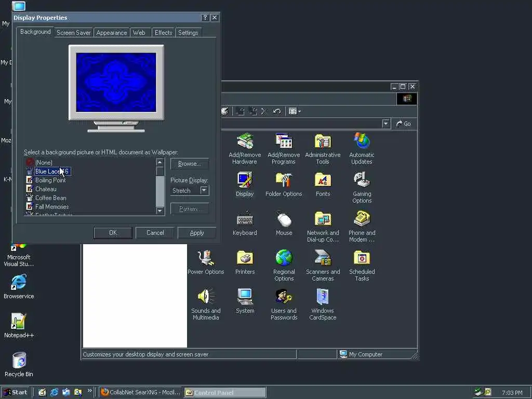
Task: Open the Views toolbar dropdown
Action: [x=295, y=111]
